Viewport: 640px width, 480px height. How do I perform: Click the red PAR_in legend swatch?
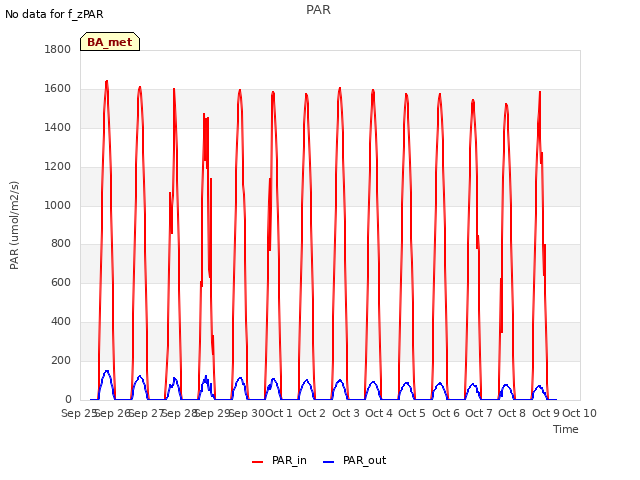click(x=258, y=462)
